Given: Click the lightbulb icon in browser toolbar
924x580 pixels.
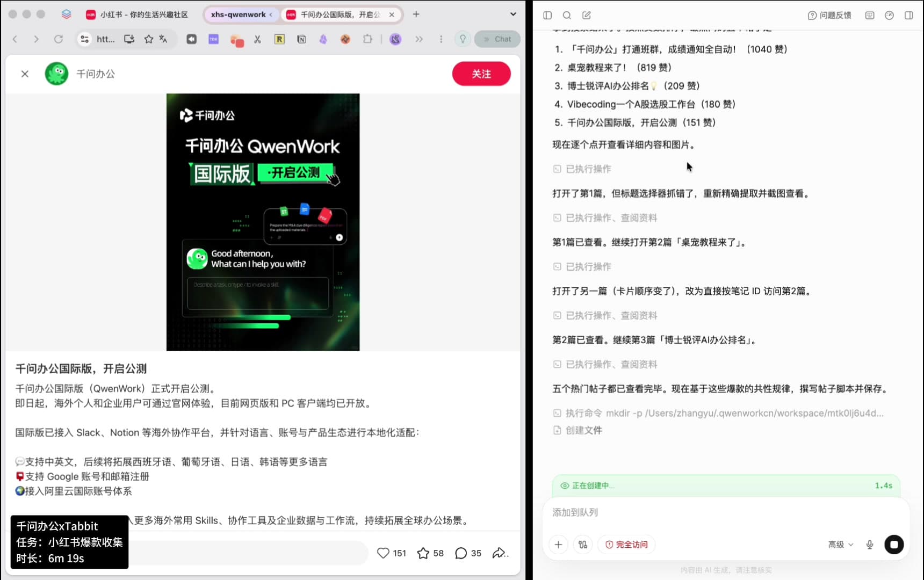Looking at the screenshot, I should coord(463,39).
